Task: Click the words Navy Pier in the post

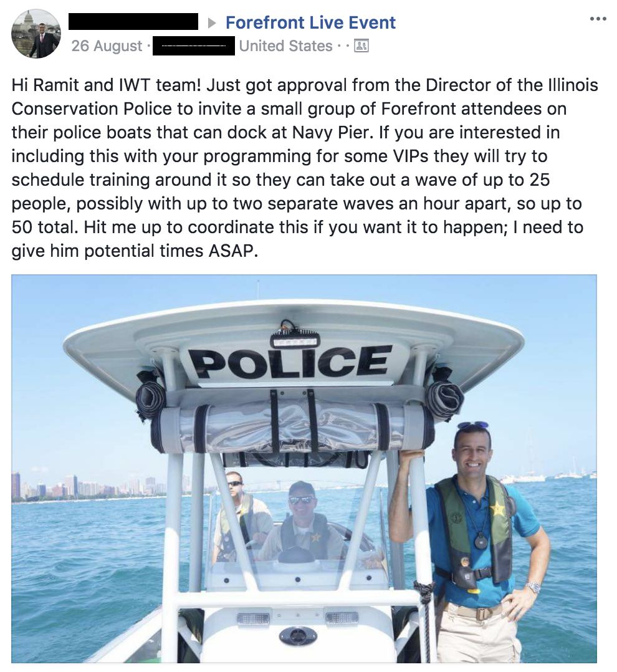Action: 330,132
